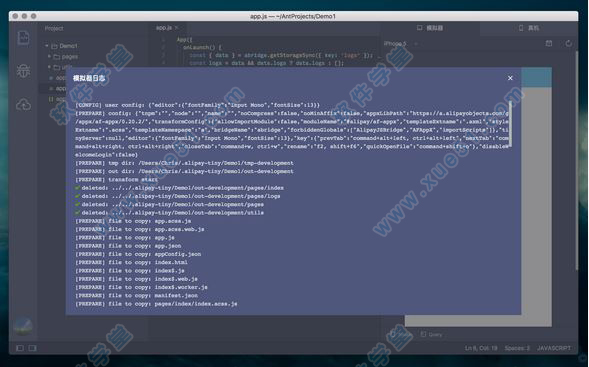589x367 pixels.
Task: Collapse the Demo1 project folder
Action: [47, 46]
